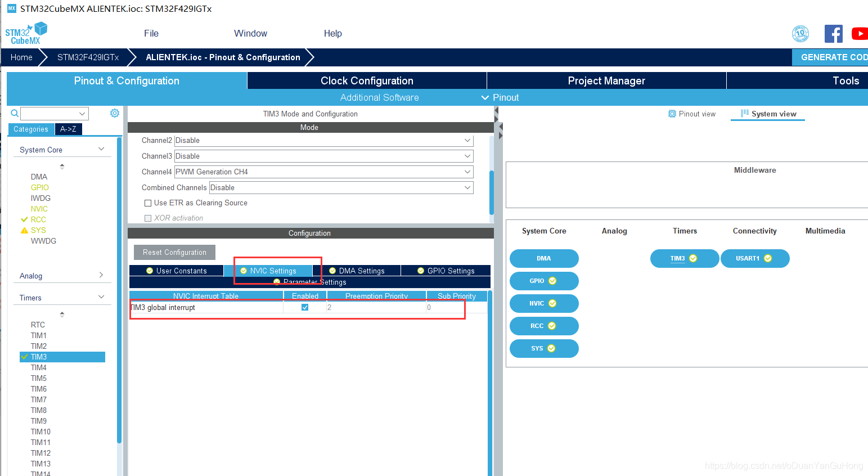Open the DMA Settings tab
868x476 pixels.
click(357, 271)
